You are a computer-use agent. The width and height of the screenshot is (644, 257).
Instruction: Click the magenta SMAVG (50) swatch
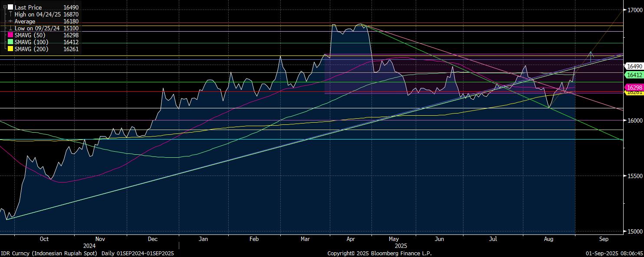[10, 35]
